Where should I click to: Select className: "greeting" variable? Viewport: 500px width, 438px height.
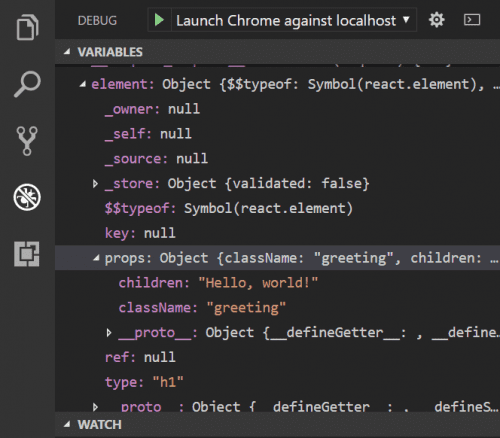tap(277, 308)
